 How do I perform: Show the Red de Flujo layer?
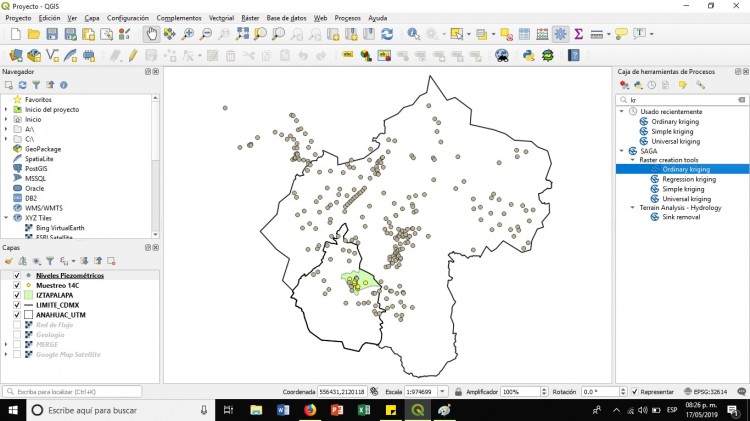[17, 325]
